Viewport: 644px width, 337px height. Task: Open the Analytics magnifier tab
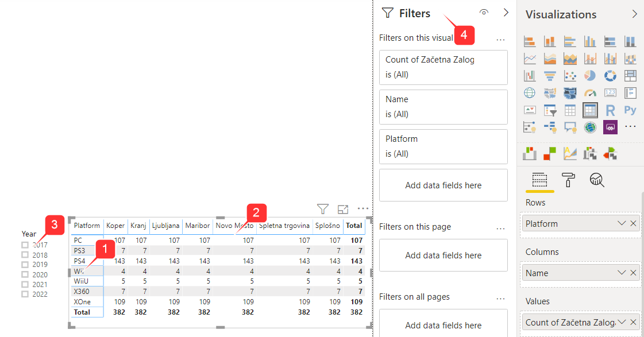click(x=597, y=180)
